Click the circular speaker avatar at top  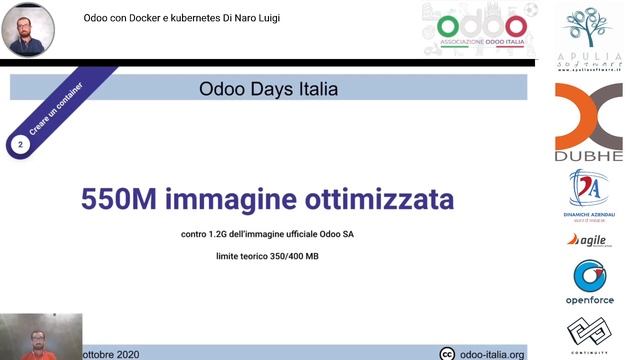click(28, 30)
